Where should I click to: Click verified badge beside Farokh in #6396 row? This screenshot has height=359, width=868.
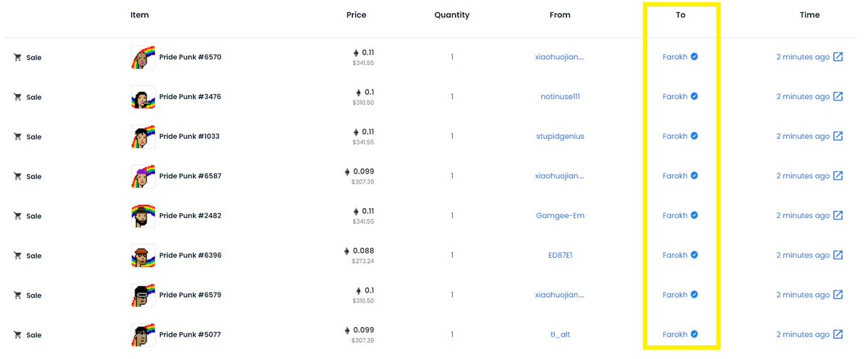tap(694, 255)
